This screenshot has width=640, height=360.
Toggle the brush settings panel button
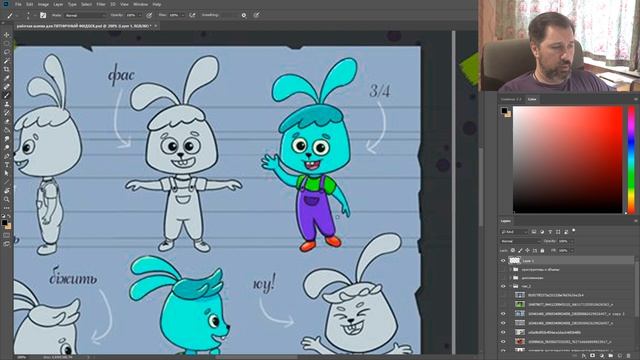[x=43, y=15]
